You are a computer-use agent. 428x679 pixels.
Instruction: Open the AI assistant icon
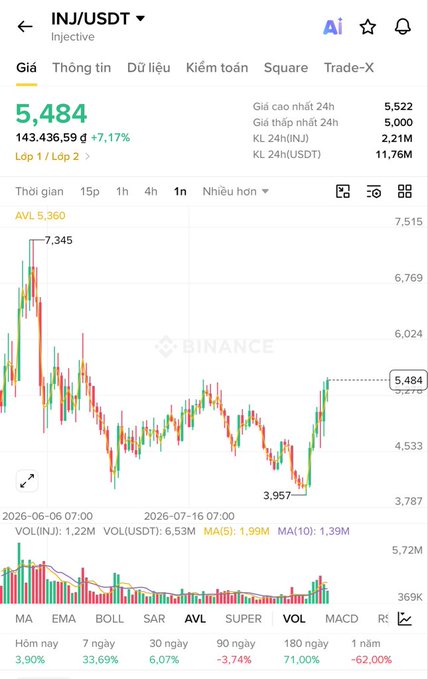coord(333,27)
